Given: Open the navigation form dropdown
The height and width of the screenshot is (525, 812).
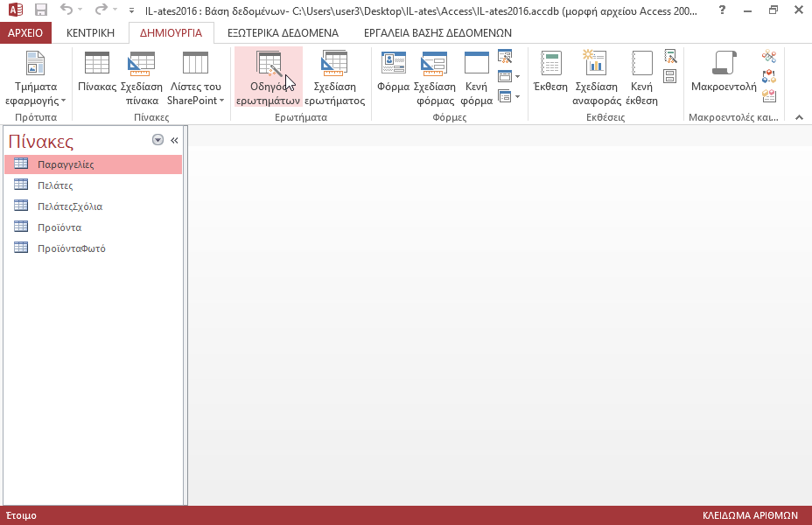Looking at the screenshot, I should pyautogui.click(x=508, y=77).
